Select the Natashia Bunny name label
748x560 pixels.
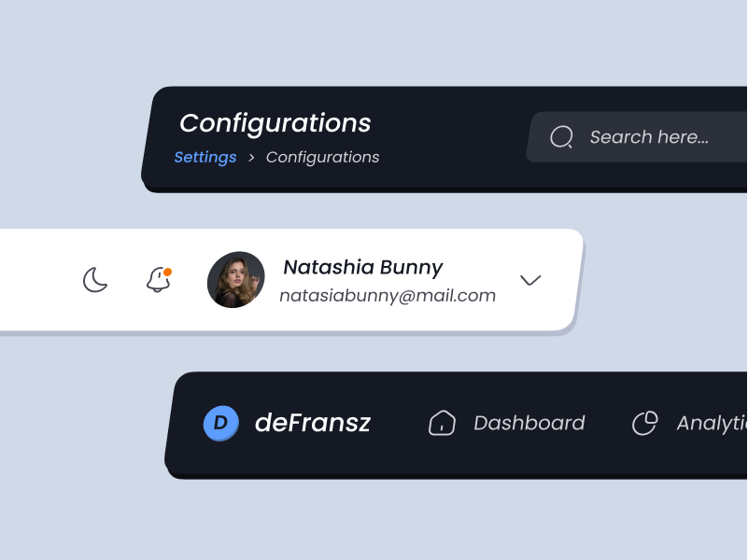(363, 267)
